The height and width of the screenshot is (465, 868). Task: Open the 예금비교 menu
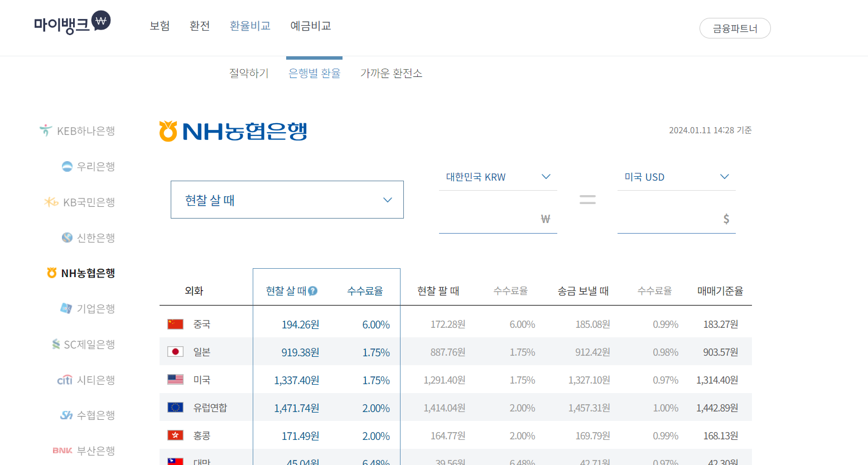pos(311,26)
